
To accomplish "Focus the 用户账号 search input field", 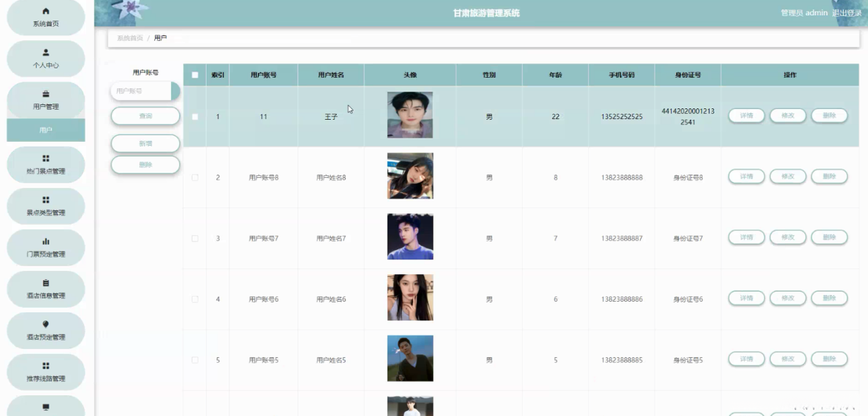I will (145, 91).
